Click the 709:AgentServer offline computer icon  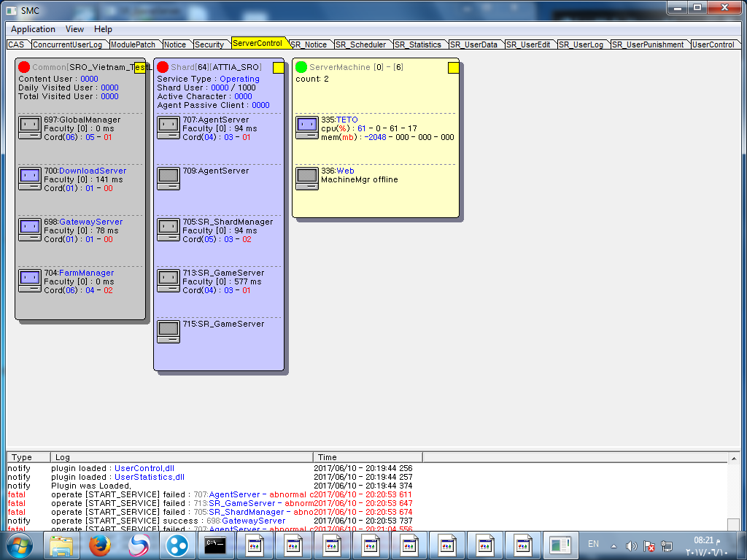[169, 179]
